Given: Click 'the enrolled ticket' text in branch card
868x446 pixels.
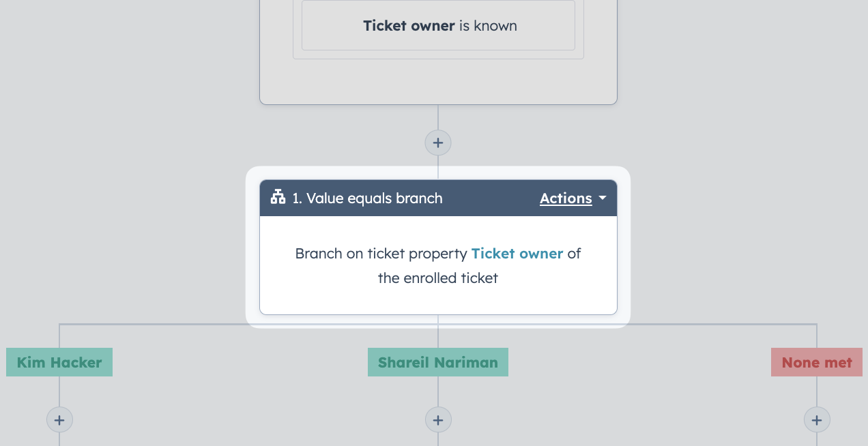Looking at the screenshot, I should [438, 278].
